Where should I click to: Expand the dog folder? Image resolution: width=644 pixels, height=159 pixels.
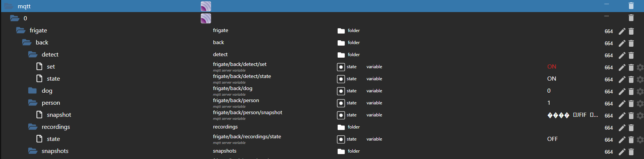32,90
